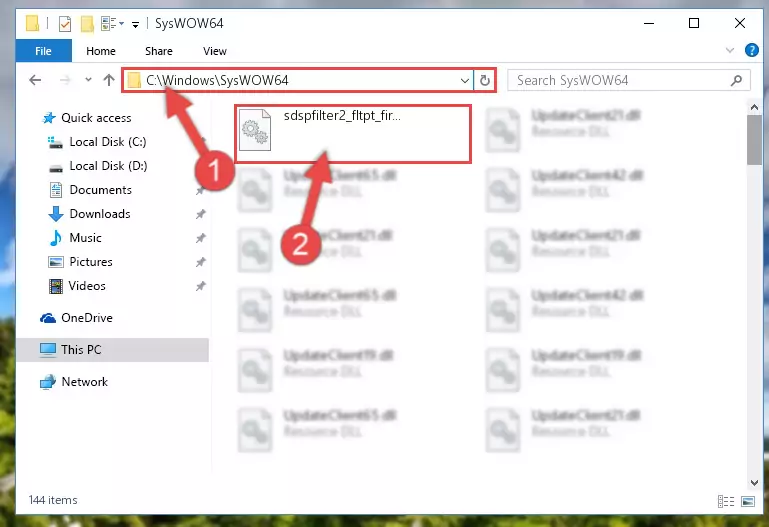Open Customize Quick Access Toolbar dropdown

[x=135, y=24]
